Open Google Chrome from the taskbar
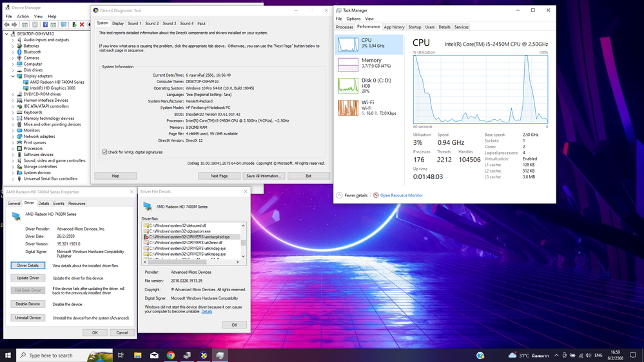The image size is (644, 362). coord(170,355)
